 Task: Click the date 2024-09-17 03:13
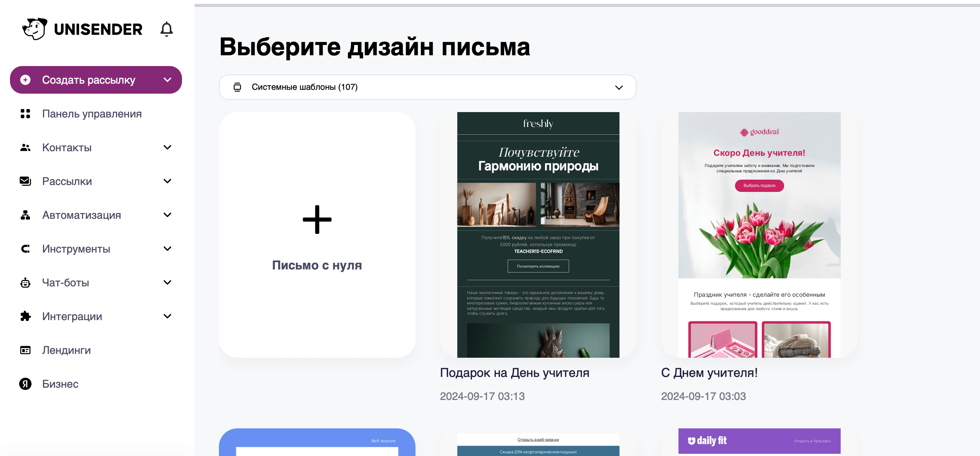pyautogui.click(x=482, y=396)
